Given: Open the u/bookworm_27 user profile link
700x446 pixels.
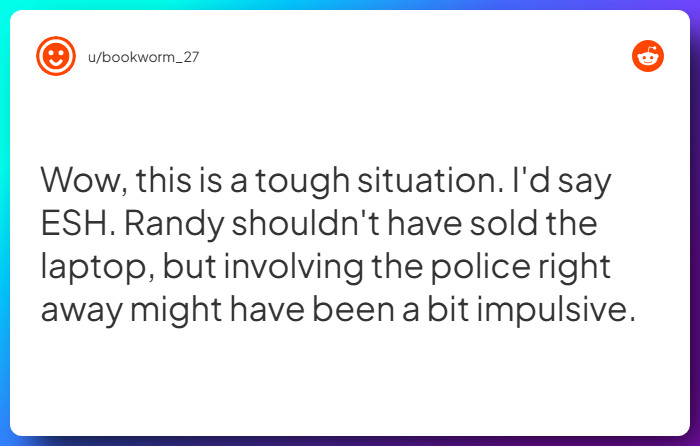Looking at the screenshot, I should pos(144,56).
